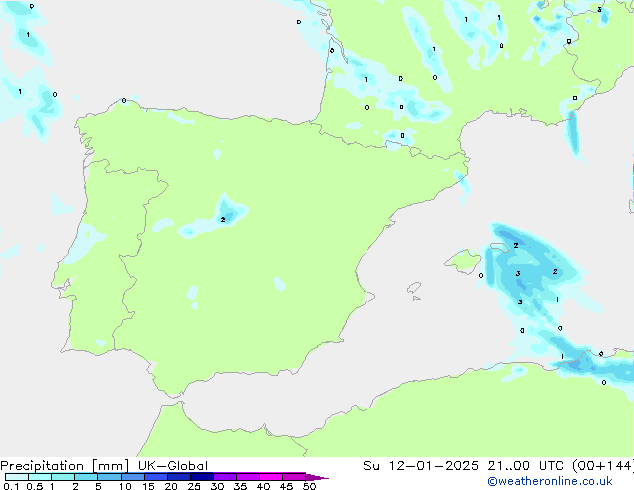Click the 5–10 mm legend color swatch

(x=109, y=477)
